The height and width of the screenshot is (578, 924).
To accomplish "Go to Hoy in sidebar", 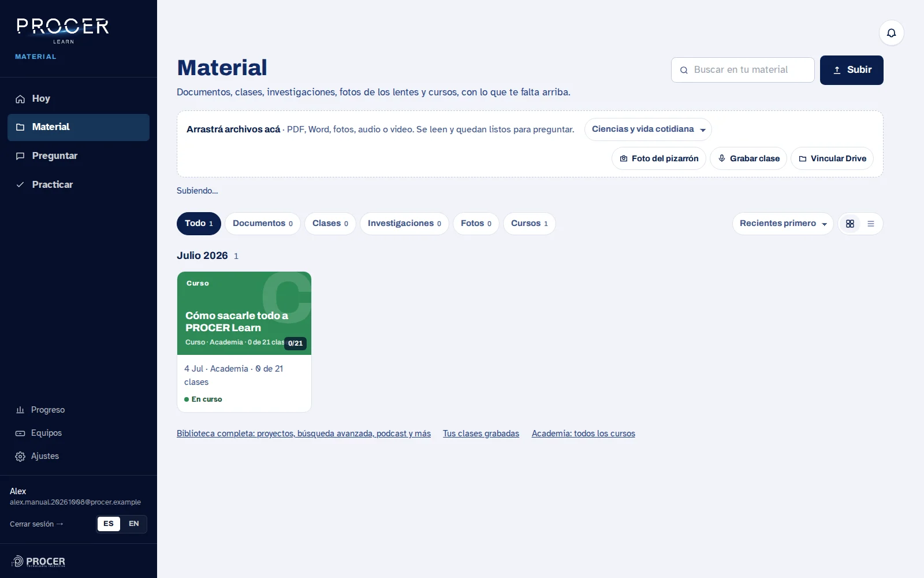I will point(79,99).
